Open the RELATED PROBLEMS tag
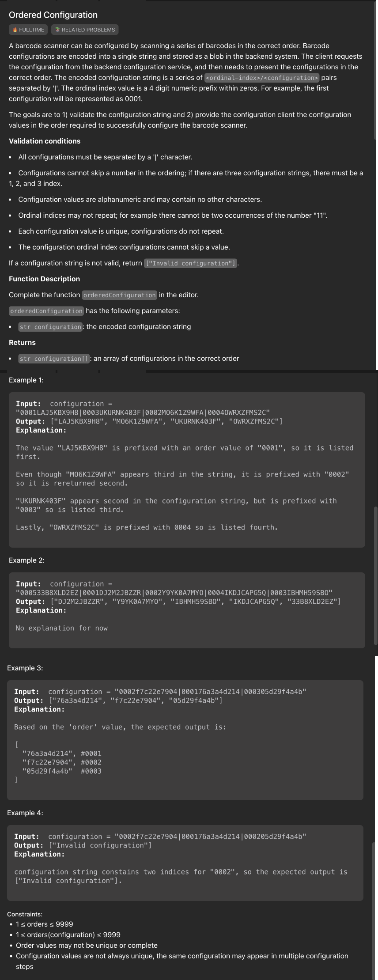Viewport: 378px width, 980px height. tap(85, 30)
